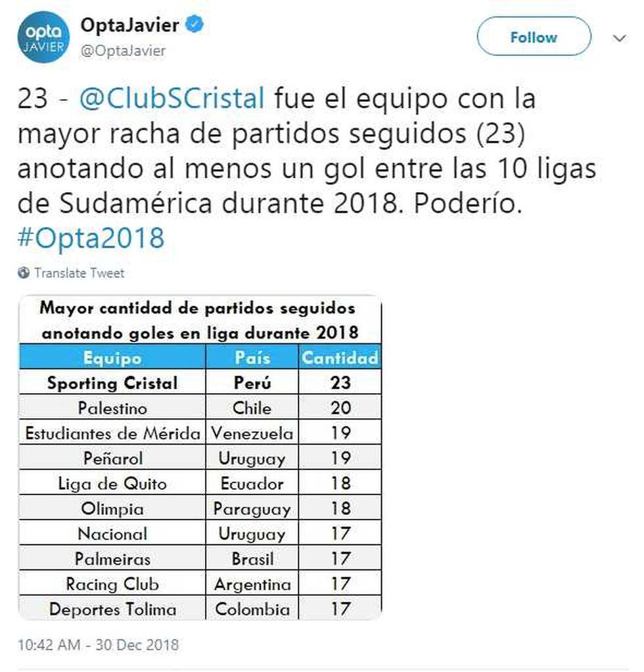Select the Deportes Tolima team cell
The image size is (644, 672).
coord(112,609)
